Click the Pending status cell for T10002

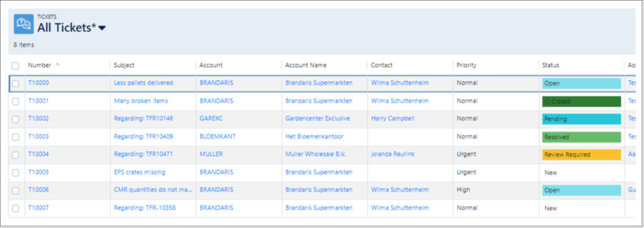pyautogui.click(x=581, y=119)
